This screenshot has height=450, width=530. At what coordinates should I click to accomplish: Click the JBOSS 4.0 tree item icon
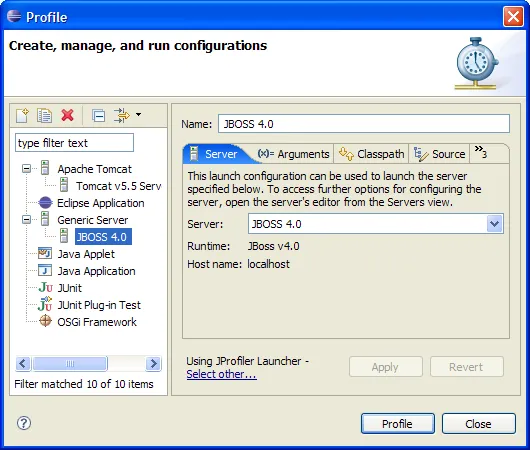tap(64, 236)
